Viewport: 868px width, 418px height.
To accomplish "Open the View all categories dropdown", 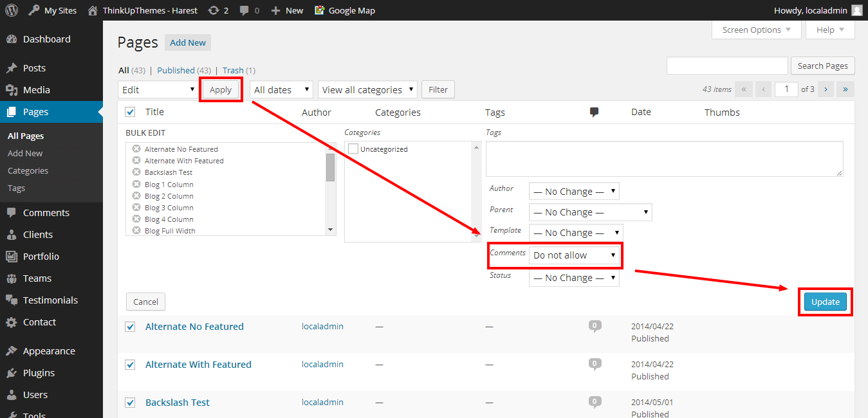I will pos(367,90).
